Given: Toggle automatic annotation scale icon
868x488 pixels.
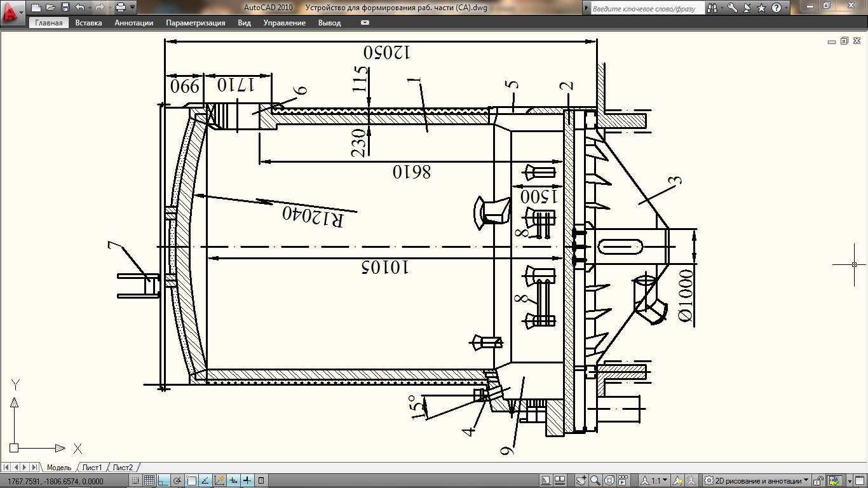Looking at the screenshot, I should point(691,480).
